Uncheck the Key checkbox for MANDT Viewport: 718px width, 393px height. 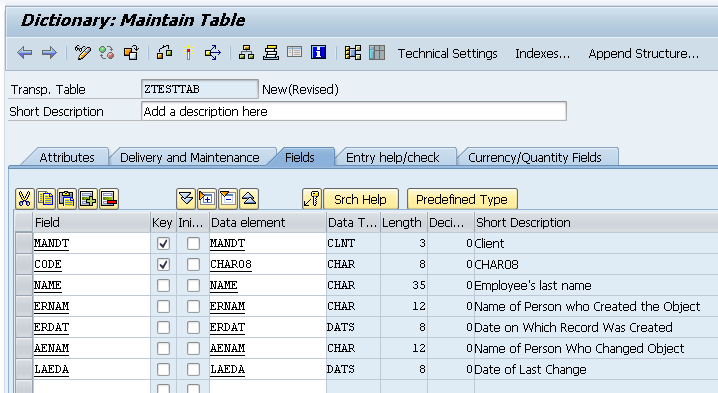click(x=163, y=243)
